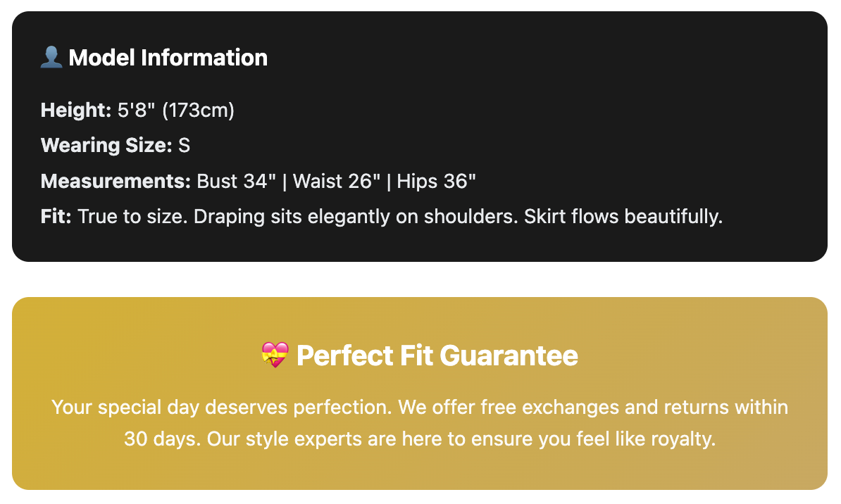Click "Your special day deserves perfection" sentence
The height and width of the screenshot is (504, 841).
pyautogui.click(x=222, y=407)
